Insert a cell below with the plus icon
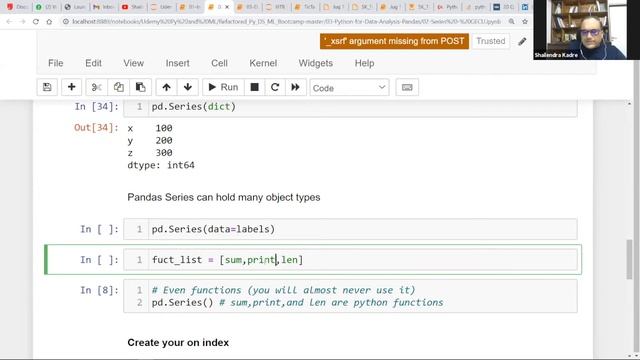 click(71, 87)
